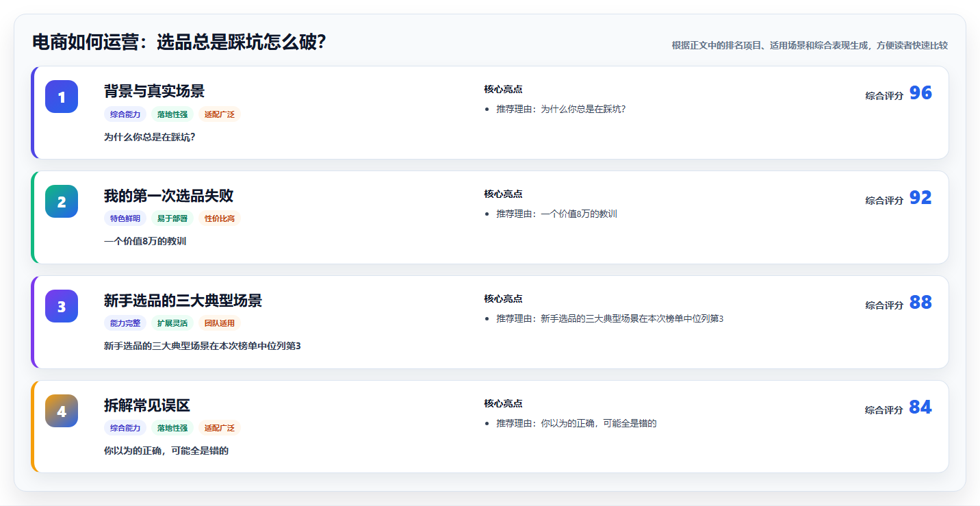Image resolution: width=980 pixels, height=506 pixels.
Task: Open the 我的第一次选品失败 card title
Action: pos(168,196)
